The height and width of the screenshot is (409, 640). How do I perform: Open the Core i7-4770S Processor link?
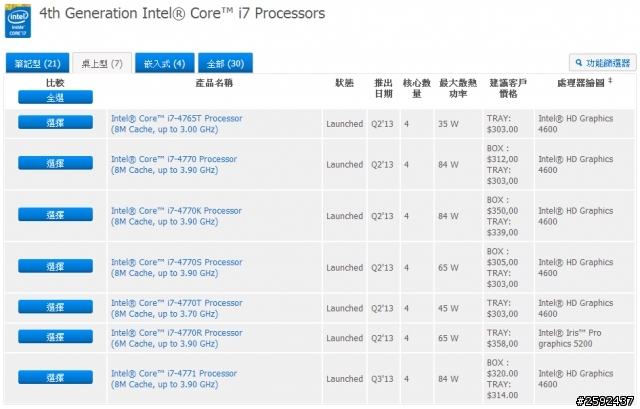pyautogui.click(x=176, y=267)
